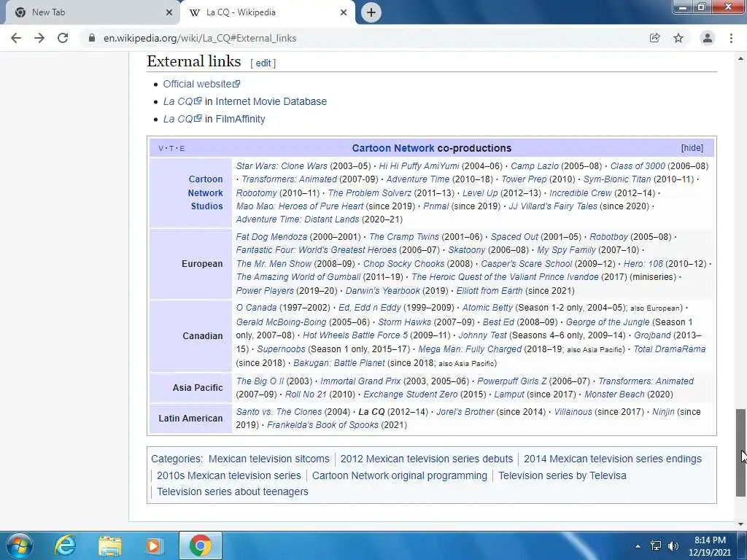747x560 pixels.
Task: Click the page vertical scrollbar thumb
Action: pyautogui.click(x=741, y=452)
